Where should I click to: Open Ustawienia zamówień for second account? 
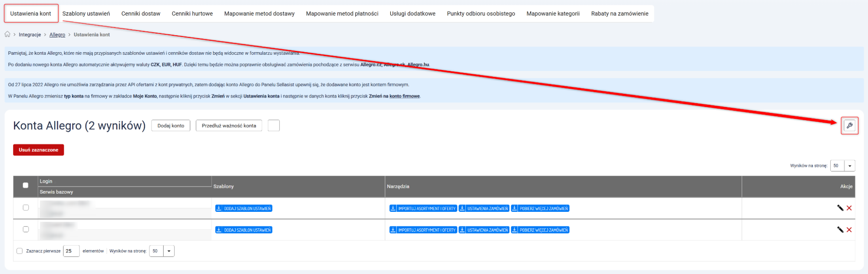coord(484,230)
